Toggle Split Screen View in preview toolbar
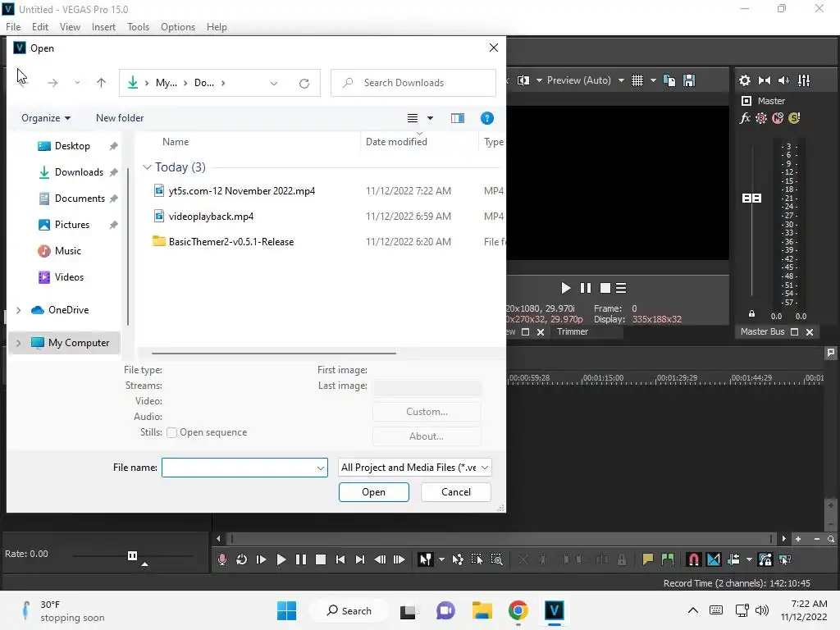Image resolution: width=840 pixels, height=630 pixels. point(523,80)
